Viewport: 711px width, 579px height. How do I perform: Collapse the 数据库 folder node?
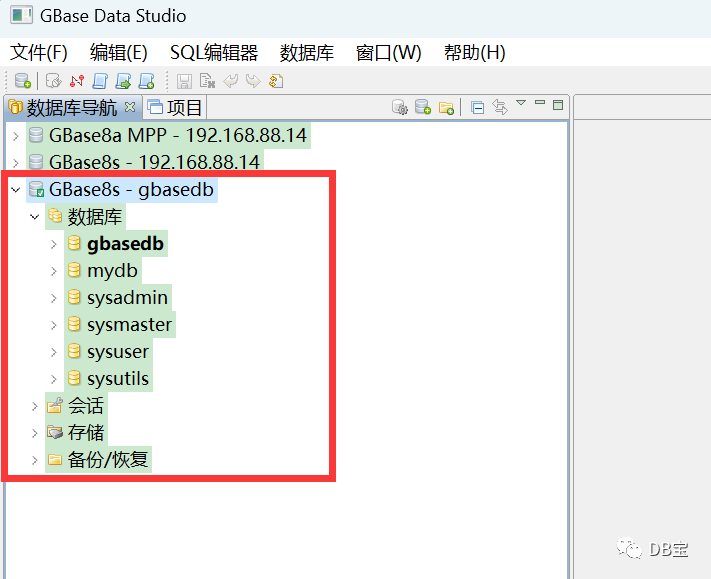[34, 217]
